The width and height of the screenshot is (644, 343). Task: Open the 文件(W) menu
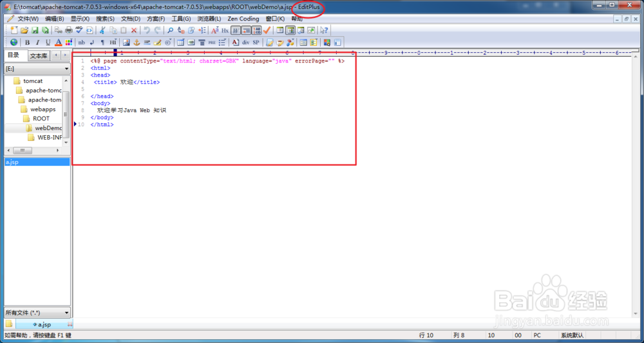point(28,19)
